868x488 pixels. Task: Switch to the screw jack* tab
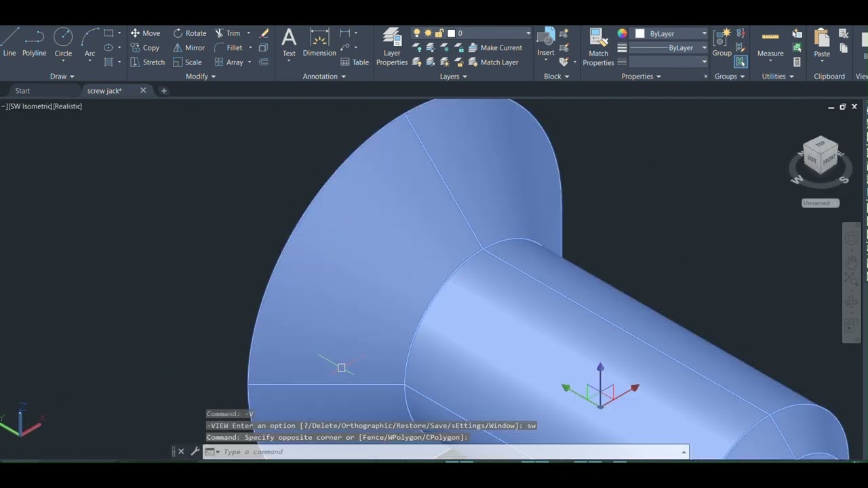(104, 91)
